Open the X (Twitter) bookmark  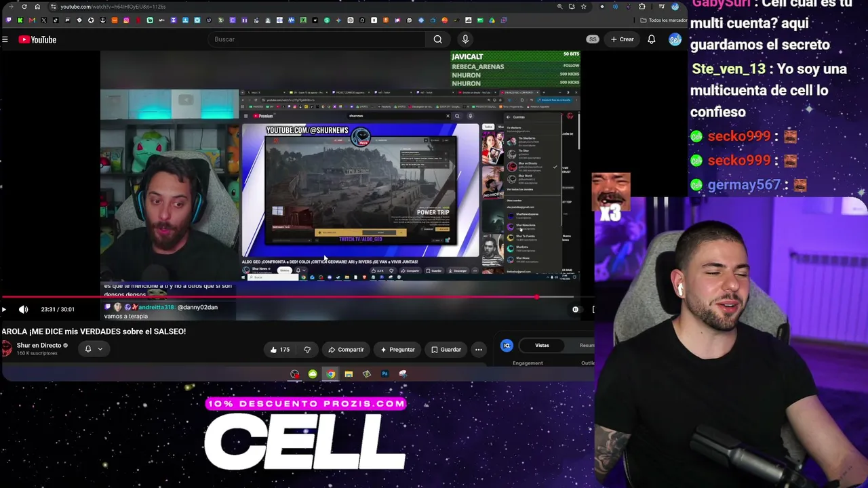[x=43, y=20]
